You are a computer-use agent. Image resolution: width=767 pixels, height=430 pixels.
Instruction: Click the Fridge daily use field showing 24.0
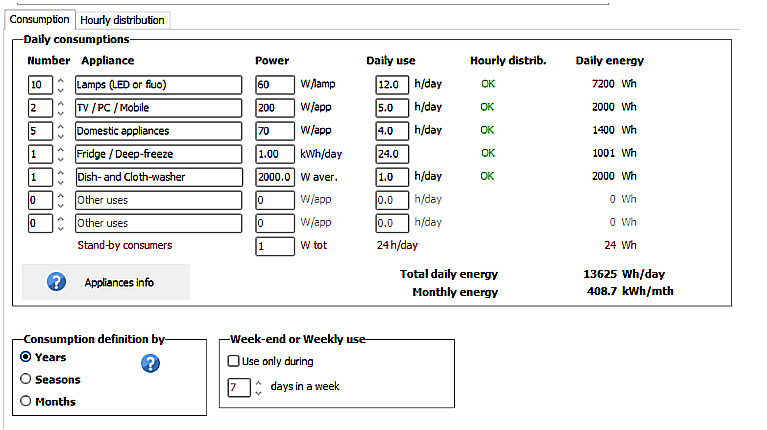pos(392,154)
